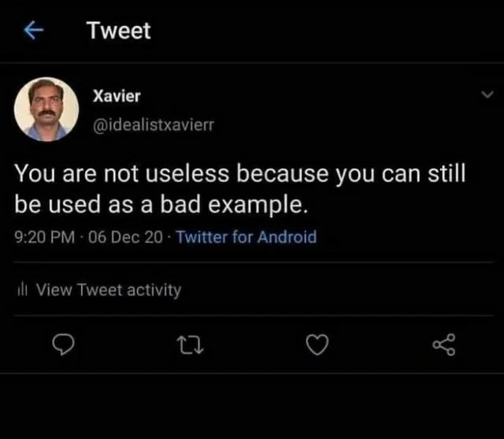Tap the word 'because' in the tweet

[x=282, y=173]
